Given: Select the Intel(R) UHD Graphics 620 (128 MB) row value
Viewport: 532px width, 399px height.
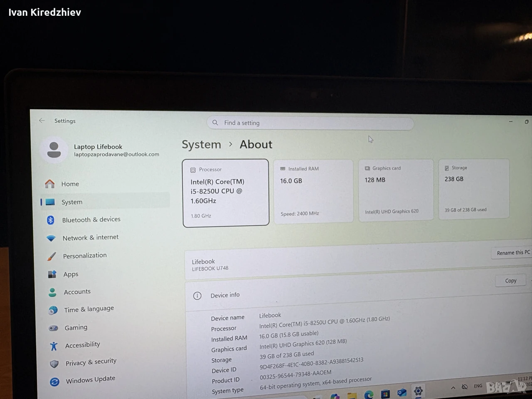Looking at the screenshot, I should pos(303,344).
